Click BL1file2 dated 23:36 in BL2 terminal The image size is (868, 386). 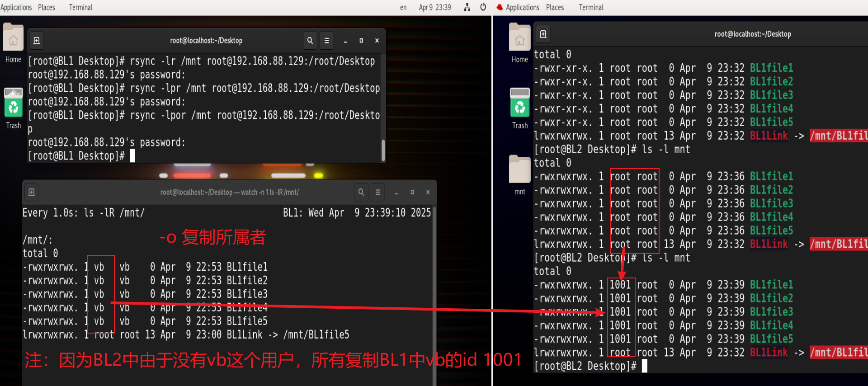[x=772, y=190]
